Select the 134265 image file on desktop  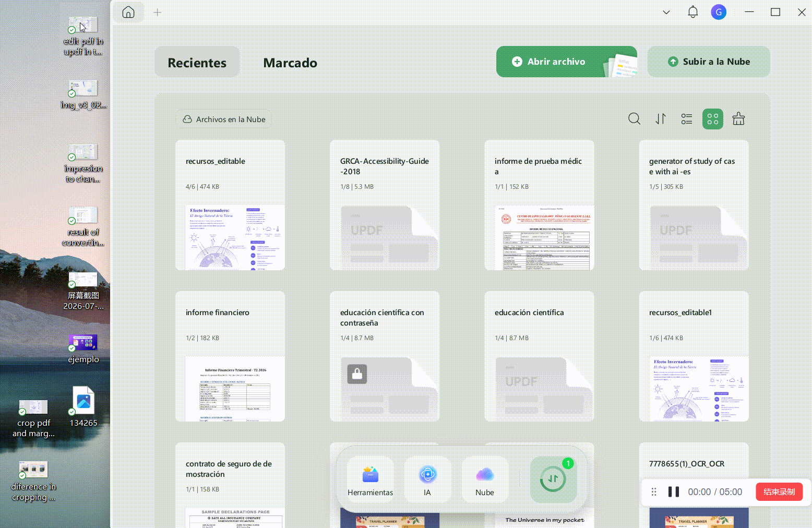[83, 406]
